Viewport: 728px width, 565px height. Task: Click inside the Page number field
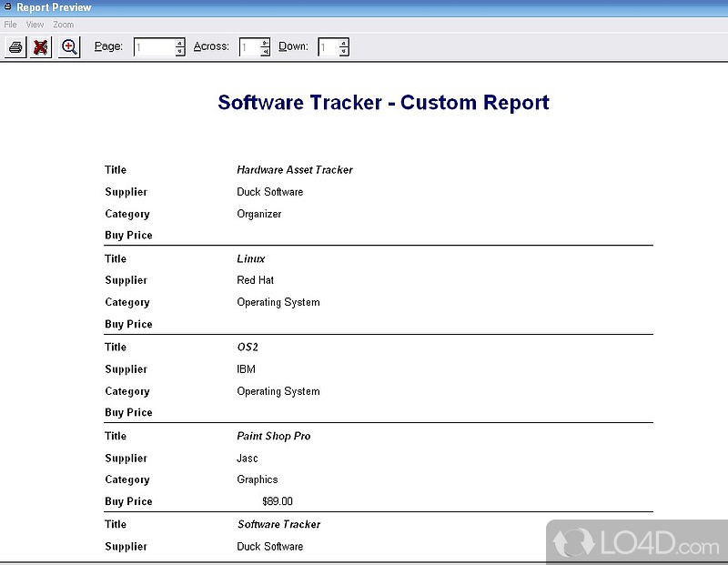point(155,47)
